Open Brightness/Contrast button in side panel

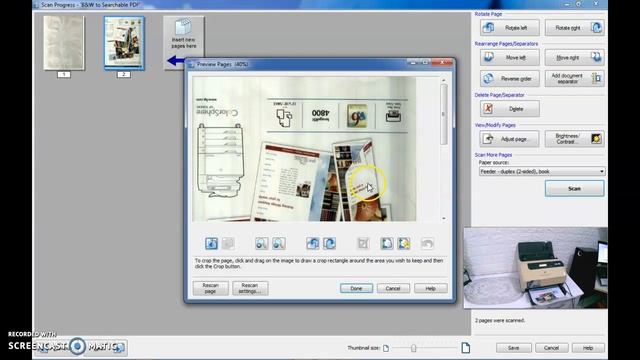coord(574,139)
